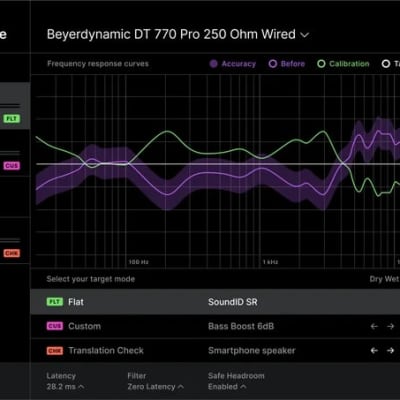This screenshot has width=400, height=400.
Task: Go to previous Translation Check preset arrow
Action: [x=374, y=350]
